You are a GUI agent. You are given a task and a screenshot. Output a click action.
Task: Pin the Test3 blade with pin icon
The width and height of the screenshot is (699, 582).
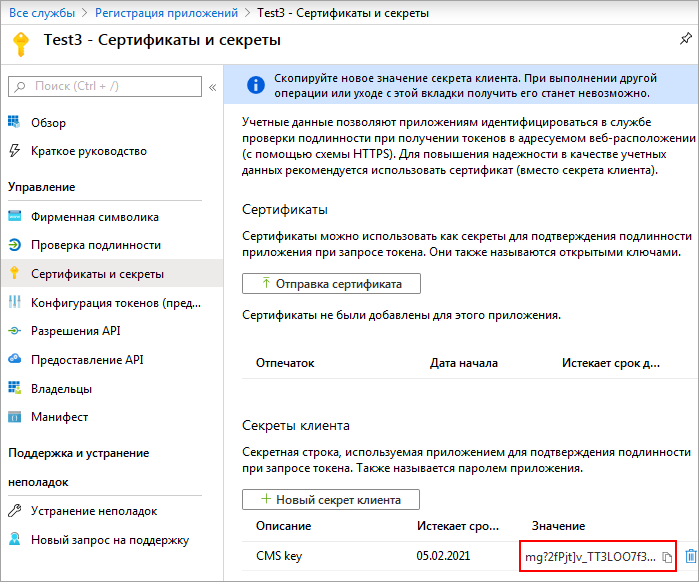coord(685,39)
